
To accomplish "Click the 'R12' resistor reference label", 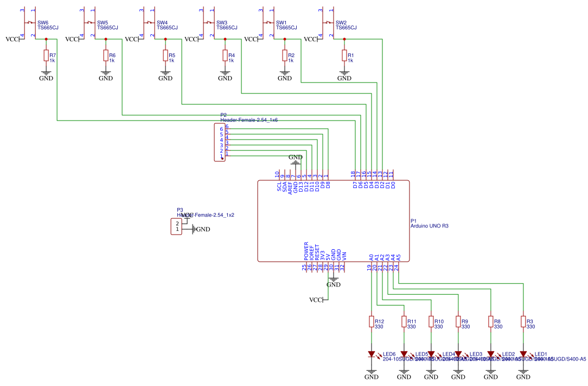I will [380, 322].
